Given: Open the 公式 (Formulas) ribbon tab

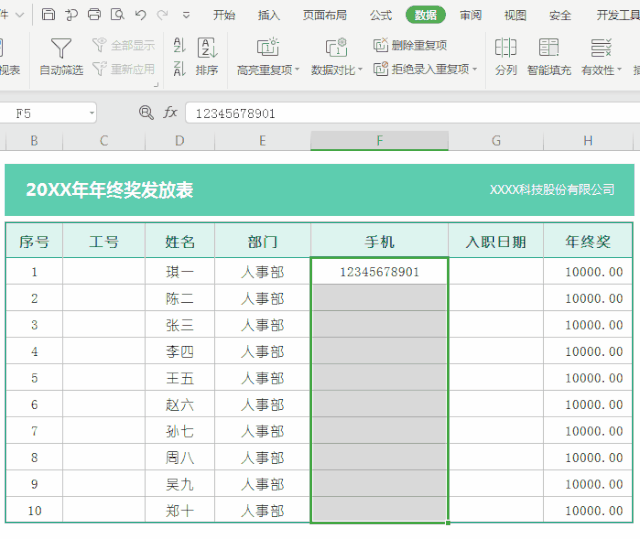Looking at the screenshot, I should [x=380, y=15].
